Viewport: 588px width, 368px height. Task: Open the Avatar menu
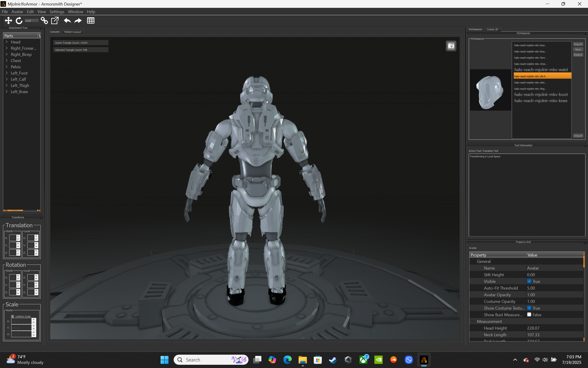coord(17,12)
